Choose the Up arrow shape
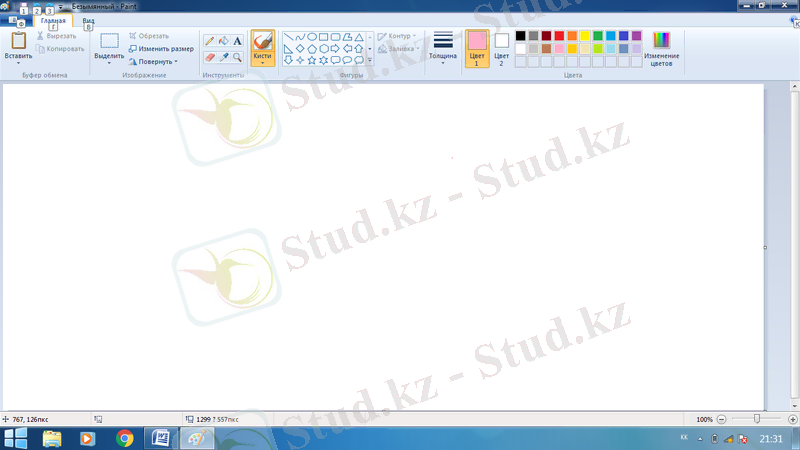 tap(359, 49)
